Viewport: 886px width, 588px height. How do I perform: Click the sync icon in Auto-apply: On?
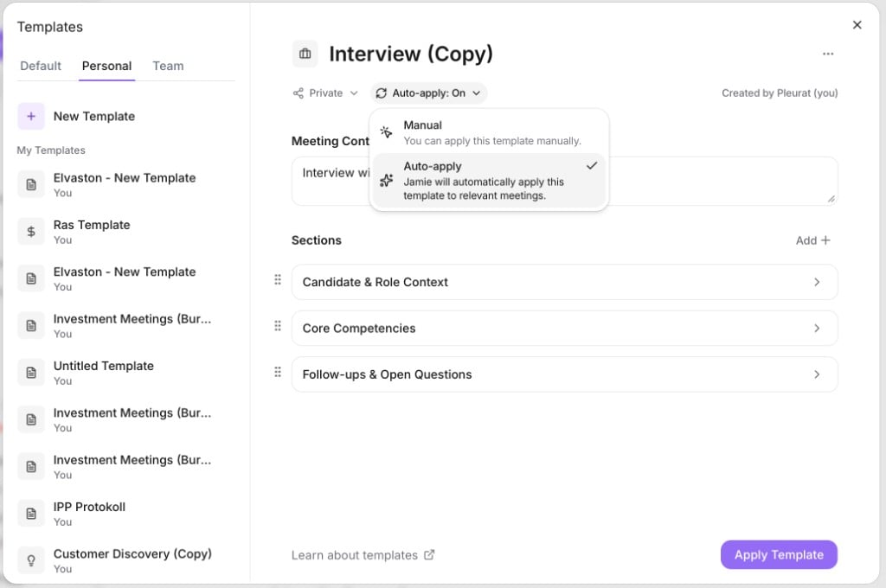pos(382,93)
